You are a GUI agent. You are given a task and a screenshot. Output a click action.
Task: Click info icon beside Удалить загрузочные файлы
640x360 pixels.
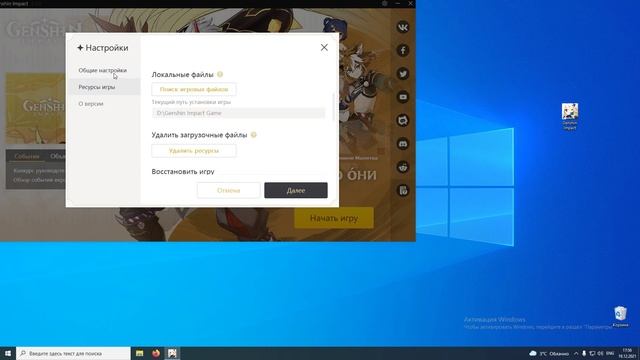253,135
